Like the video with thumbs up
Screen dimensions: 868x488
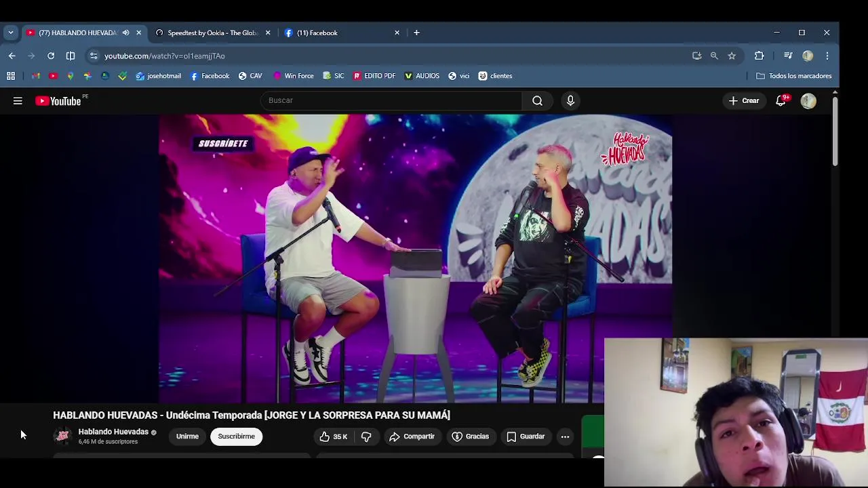click(333, 436)
